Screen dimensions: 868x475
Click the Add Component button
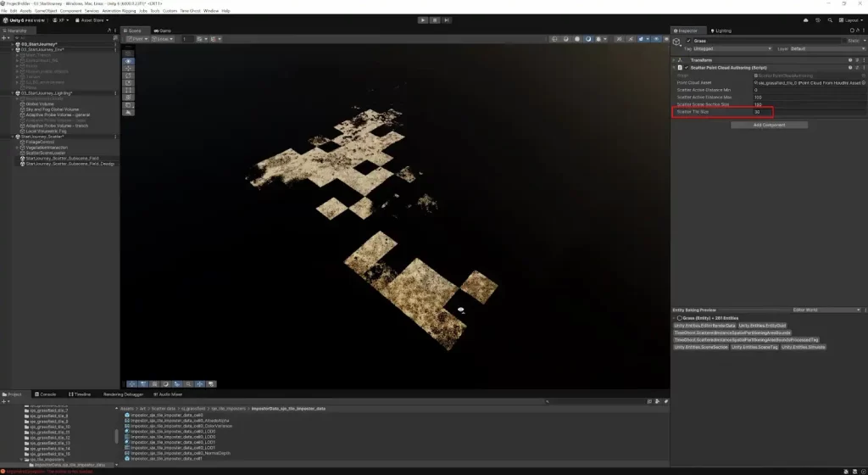[x=769, y=125]
